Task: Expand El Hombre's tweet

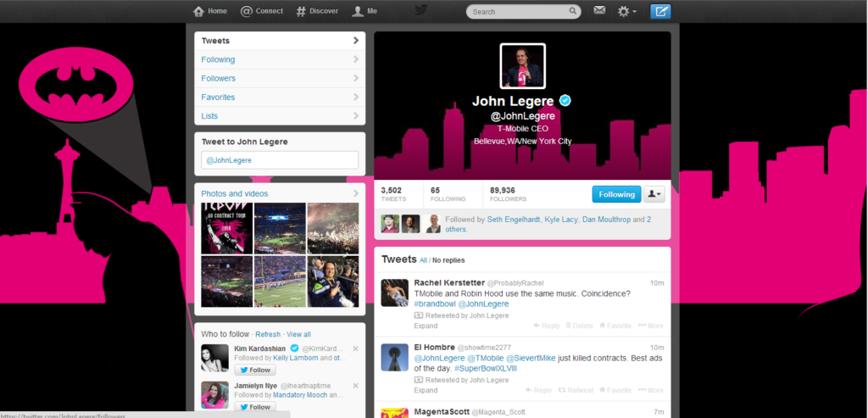Action: point(426,390)
